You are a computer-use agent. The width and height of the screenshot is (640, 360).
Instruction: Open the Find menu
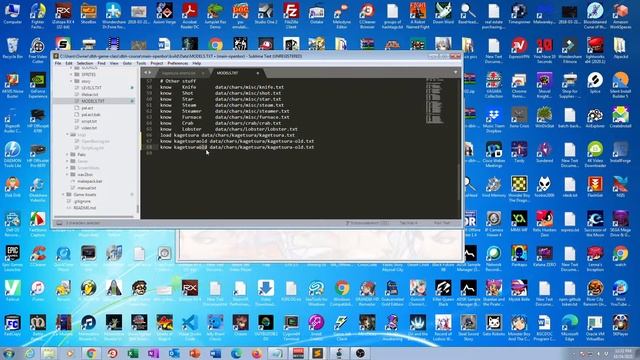pyautogui.click(x=101, y=63)
